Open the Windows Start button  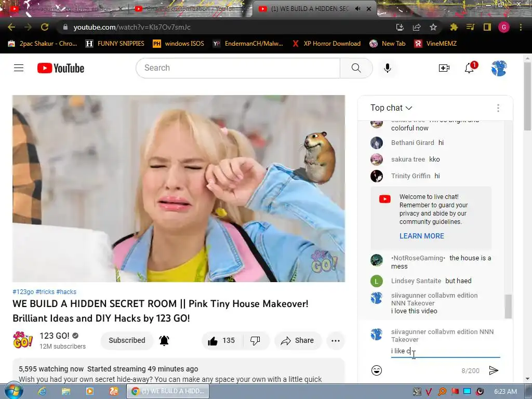pos(14,391)
